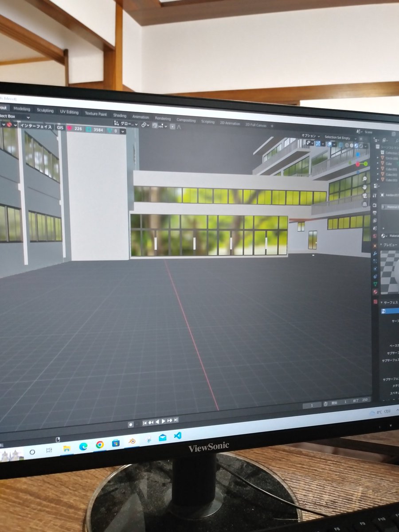Click the green Y axis gizmo handle
Screen dimensions: 399x532
[366, 164]
